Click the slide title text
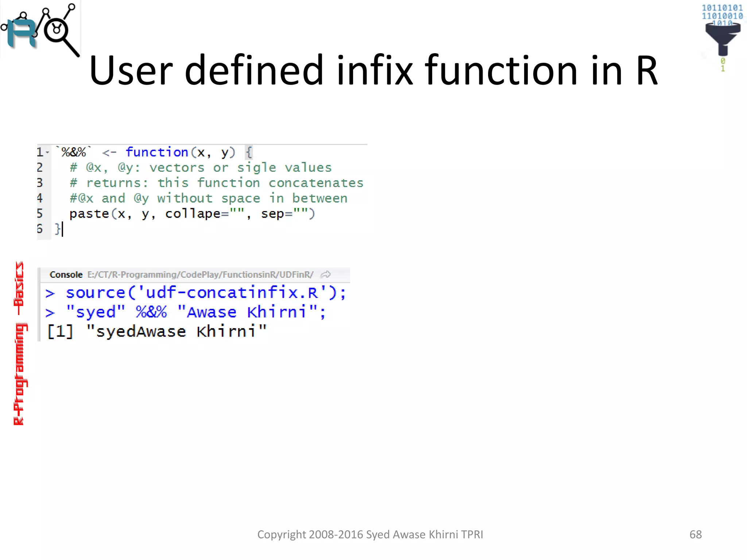The height and width of the screenshot is (560, 747). 373,70
